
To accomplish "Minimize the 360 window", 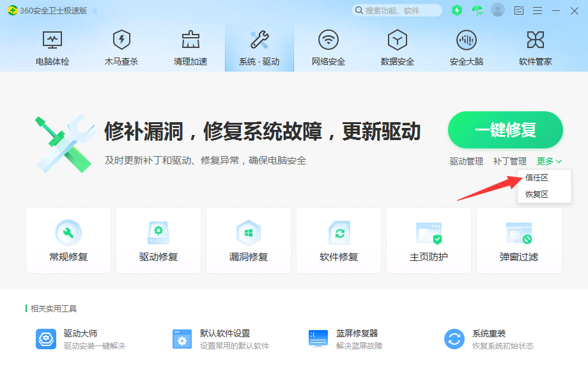I will click(x=556, y=10).
